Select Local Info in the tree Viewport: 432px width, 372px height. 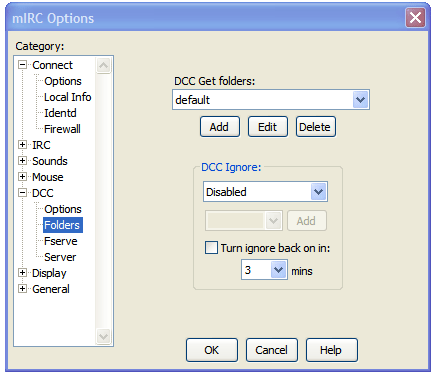click(x=68, y=97)
